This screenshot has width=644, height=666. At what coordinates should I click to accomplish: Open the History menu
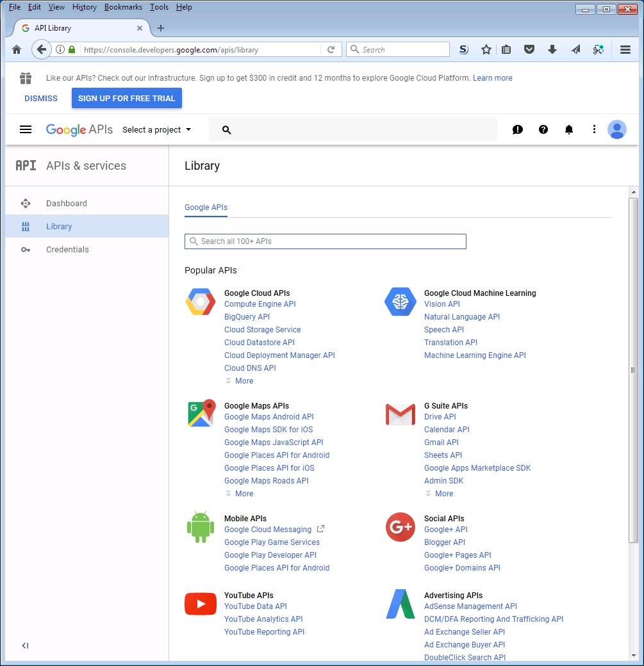pos(84,7)
